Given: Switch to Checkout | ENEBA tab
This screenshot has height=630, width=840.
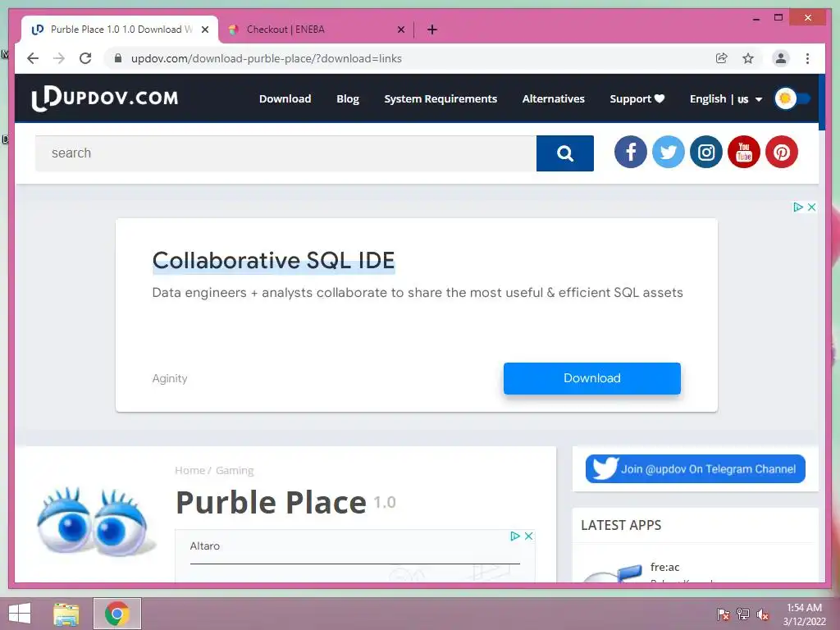Looking at the screenshot, I should 316,30.
